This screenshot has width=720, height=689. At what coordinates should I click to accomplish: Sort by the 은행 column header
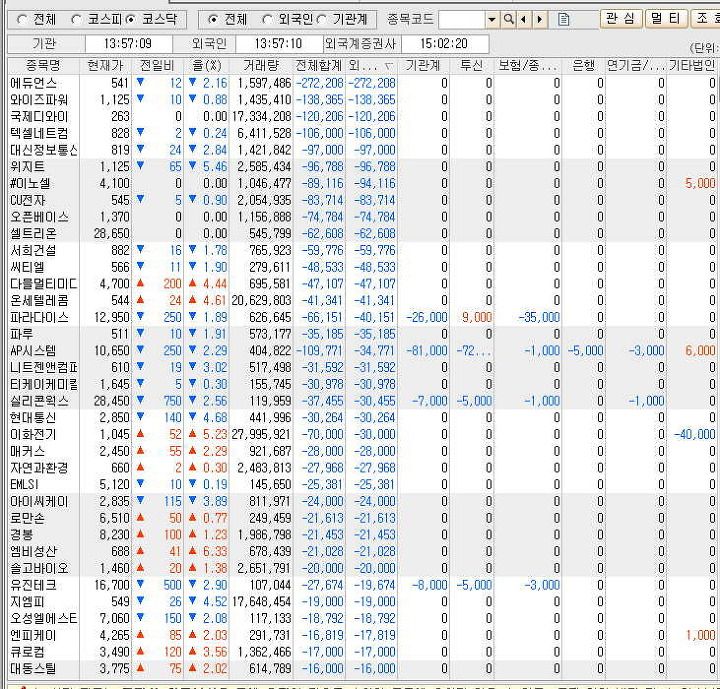tap(583, 66)
